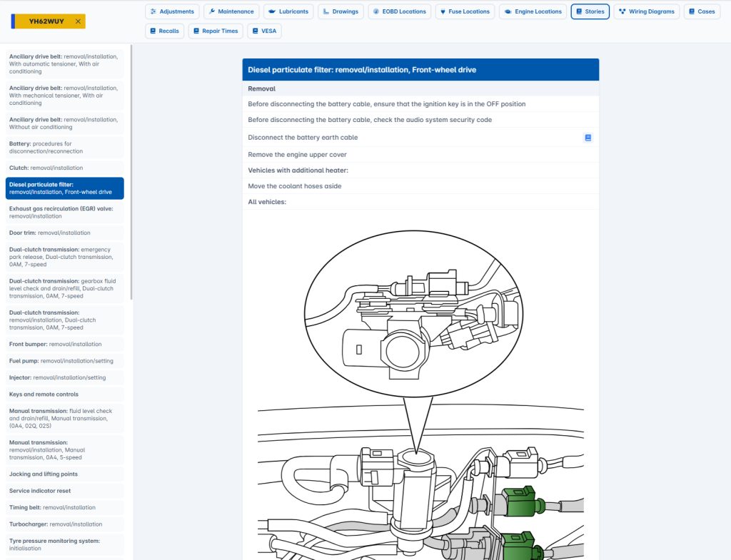Open Battery disconnection/reconnection procedures
The width and height of the screenshot is (731, 560).
(64, 147)
